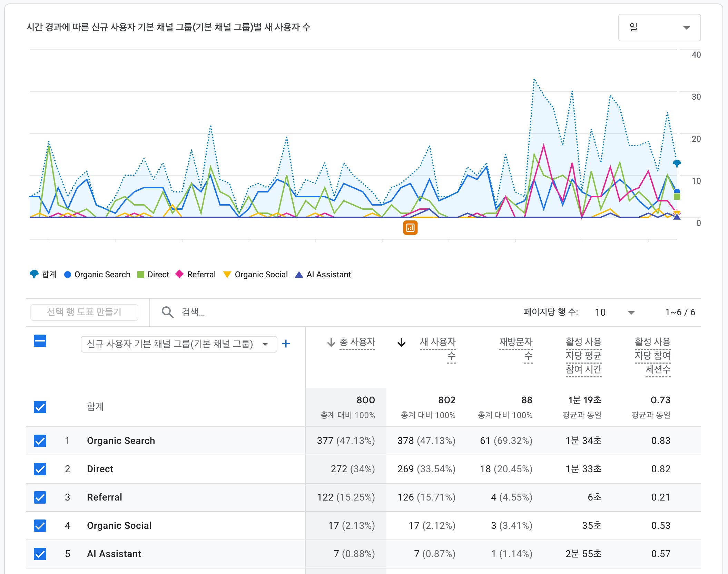Click the total series endpoint marker on chart

point(677,164)
